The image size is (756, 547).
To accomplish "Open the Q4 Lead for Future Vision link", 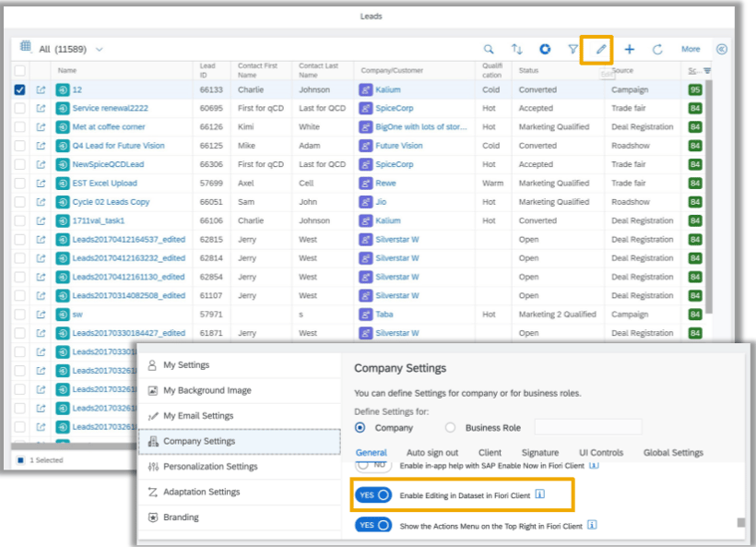I will click(118, 146).
